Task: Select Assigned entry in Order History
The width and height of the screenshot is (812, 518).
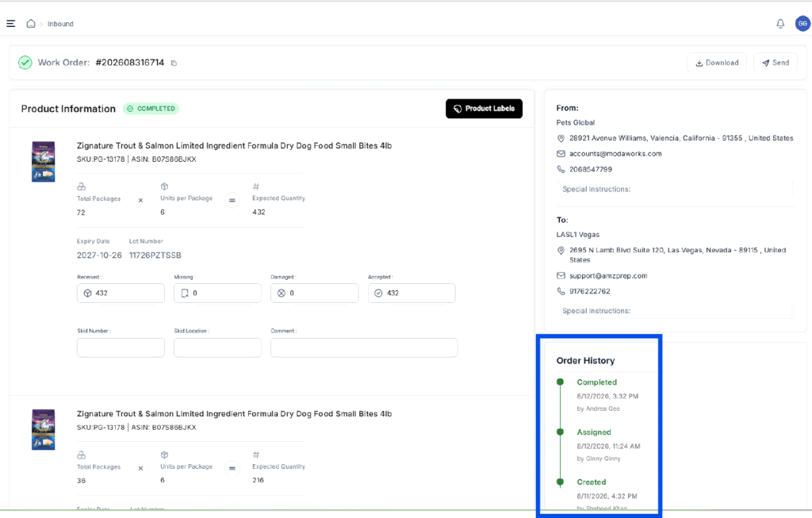Action: coord(593,432)
